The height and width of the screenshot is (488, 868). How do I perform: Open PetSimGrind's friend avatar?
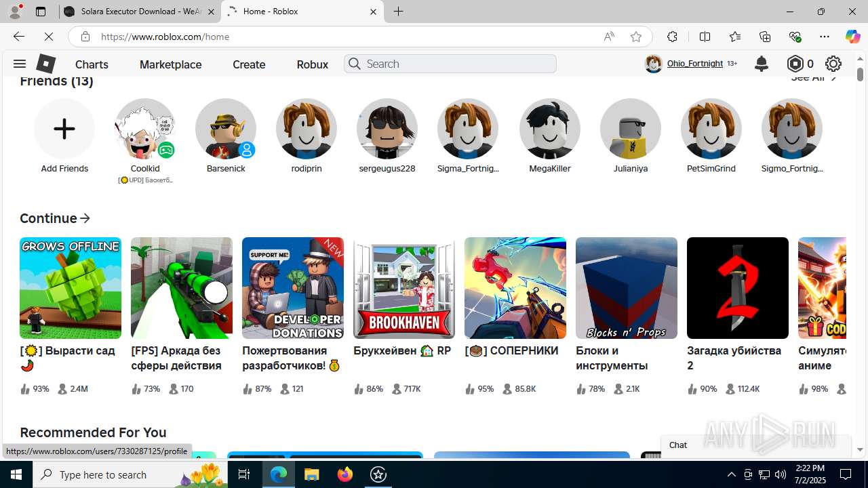711,129
